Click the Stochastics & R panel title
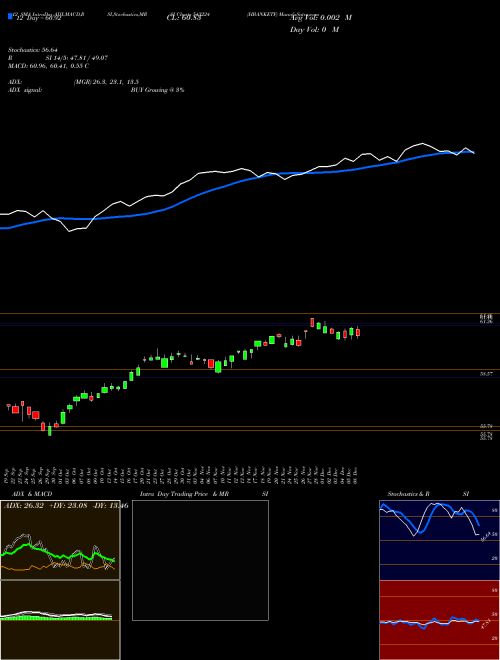The width and height of the screenshot is (500, 660). 409,494
